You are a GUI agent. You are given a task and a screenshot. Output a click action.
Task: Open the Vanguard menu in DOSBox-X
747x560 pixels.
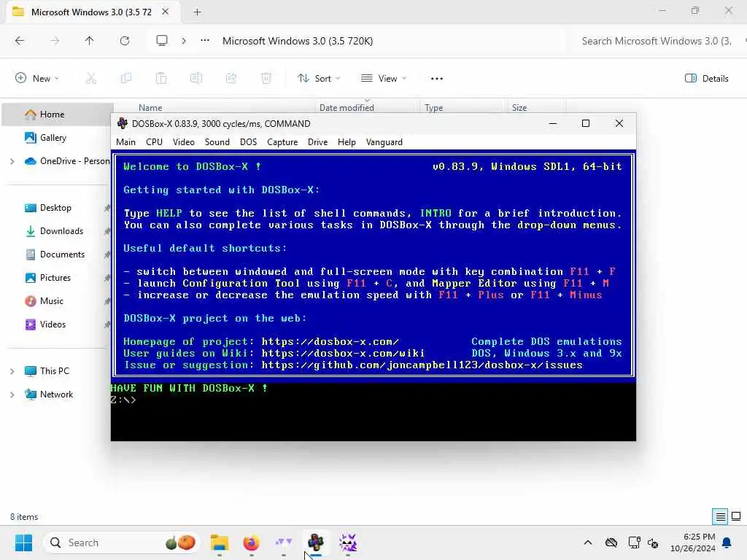(384, 142)
